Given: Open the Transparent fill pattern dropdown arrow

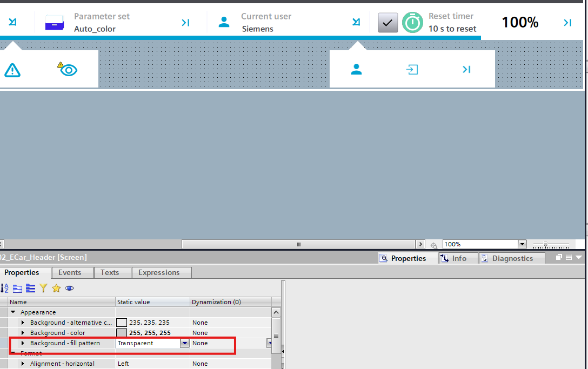Looking at the screenshot, I should (x=184, y=343).
